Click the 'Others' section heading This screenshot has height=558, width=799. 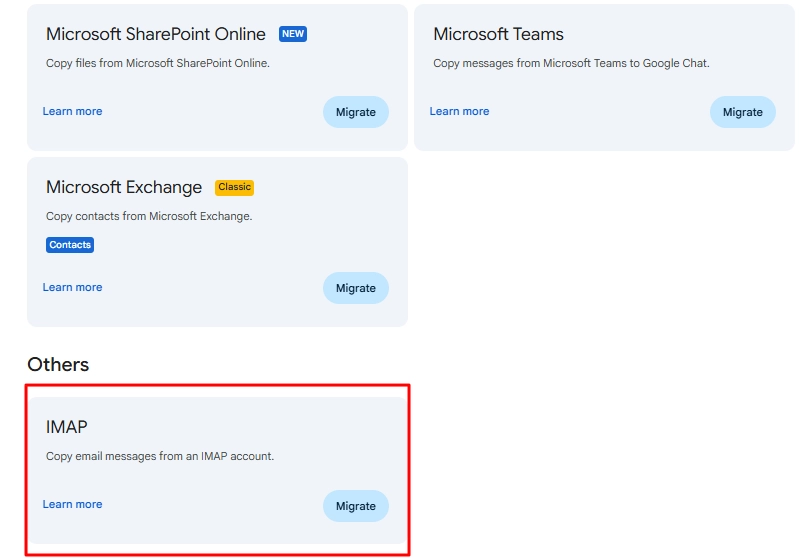(58, 364)
